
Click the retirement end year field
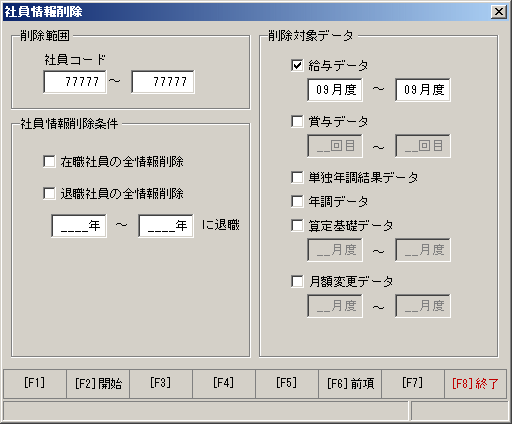coord(166,226)
